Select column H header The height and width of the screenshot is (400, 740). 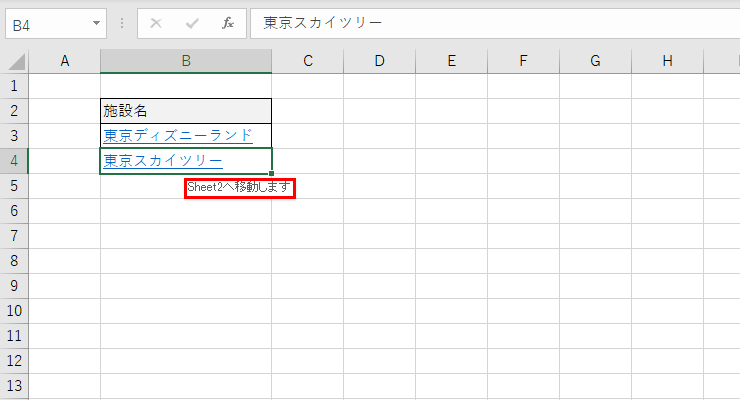point(667,61)
